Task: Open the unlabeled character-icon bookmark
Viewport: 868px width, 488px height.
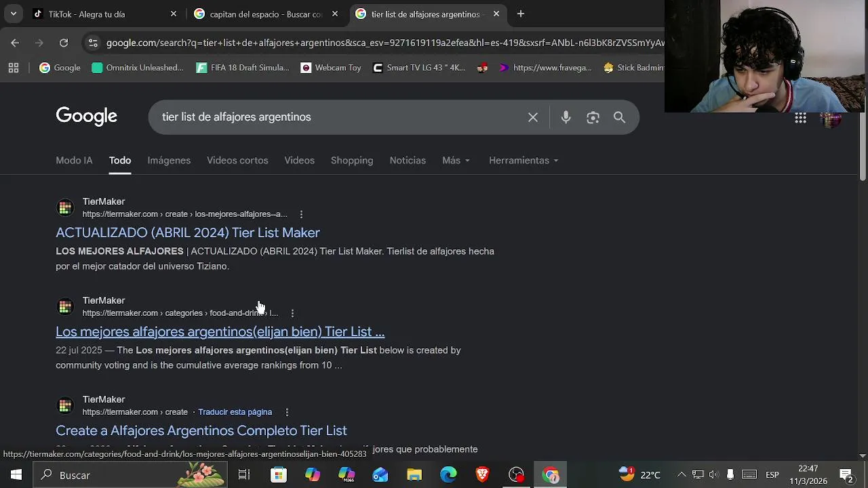Action: click(482, 68)
